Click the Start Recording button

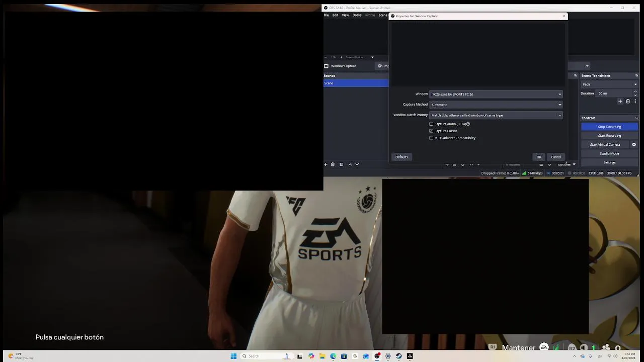tap(609, 136)
